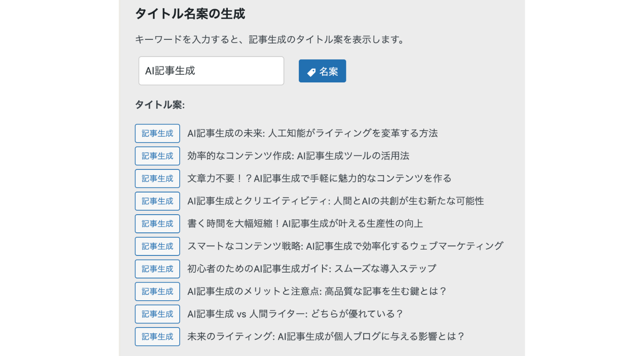Screen dimensions: 644x356
Task: Click the タイトル名案の生成 heading
Action: click(190, 14)
